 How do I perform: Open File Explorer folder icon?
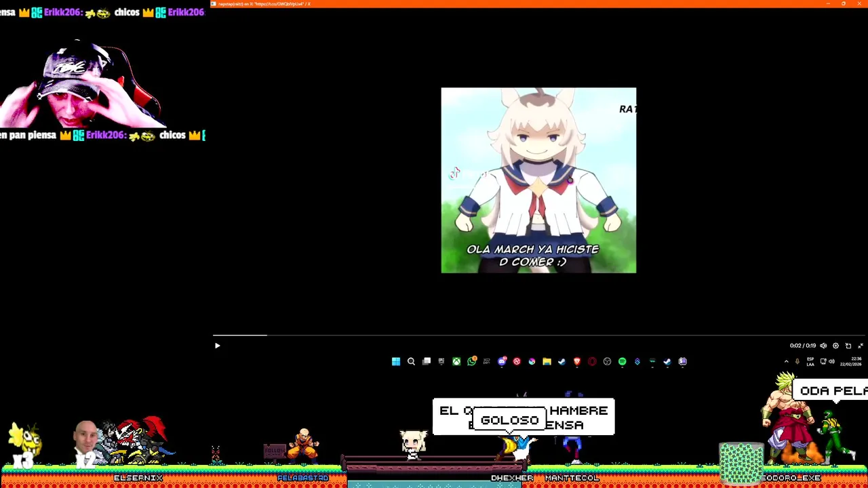[x=547, y=361]
